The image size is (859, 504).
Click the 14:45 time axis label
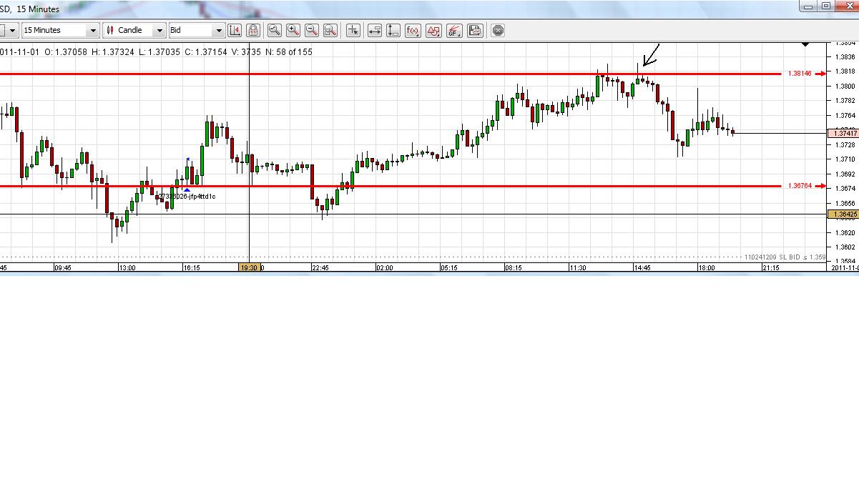coord(642,267)
